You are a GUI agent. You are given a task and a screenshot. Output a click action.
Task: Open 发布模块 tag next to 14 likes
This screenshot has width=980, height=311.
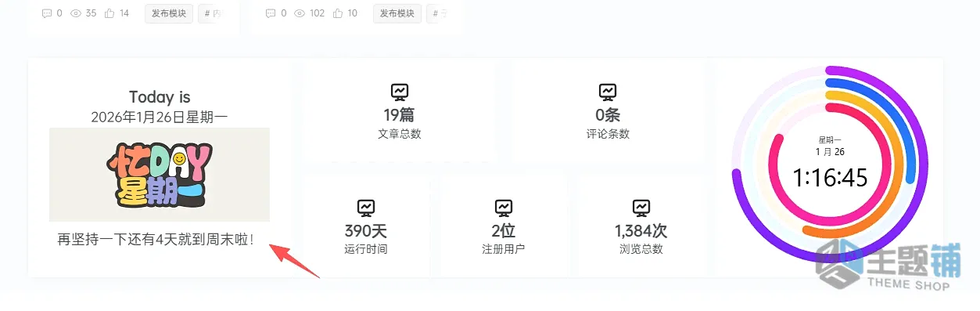click(169, 13)
